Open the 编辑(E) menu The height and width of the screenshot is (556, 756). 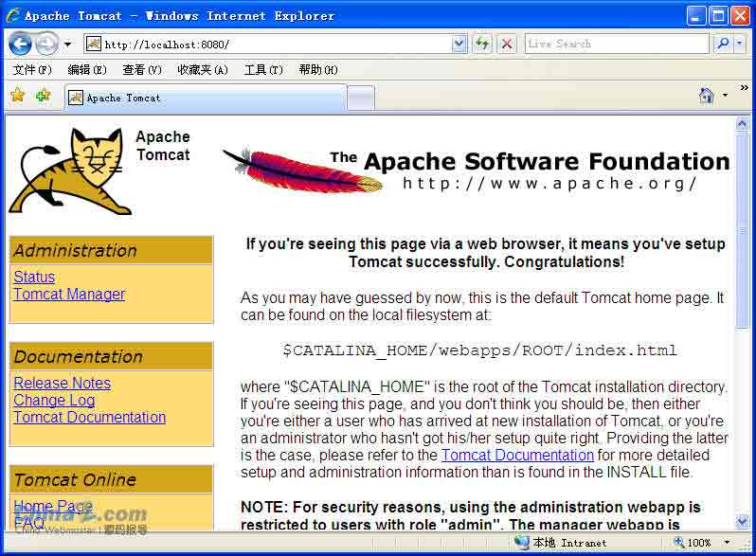click(87, 70)
